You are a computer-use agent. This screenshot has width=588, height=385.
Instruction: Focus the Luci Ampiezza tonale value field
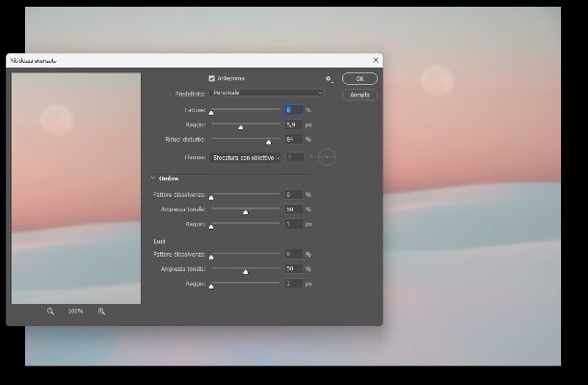pyautogui.click(x=294, y=268)
